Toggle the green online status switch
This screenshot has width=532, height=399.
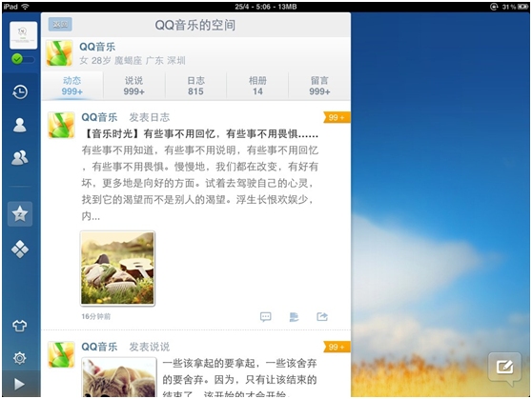23,59
